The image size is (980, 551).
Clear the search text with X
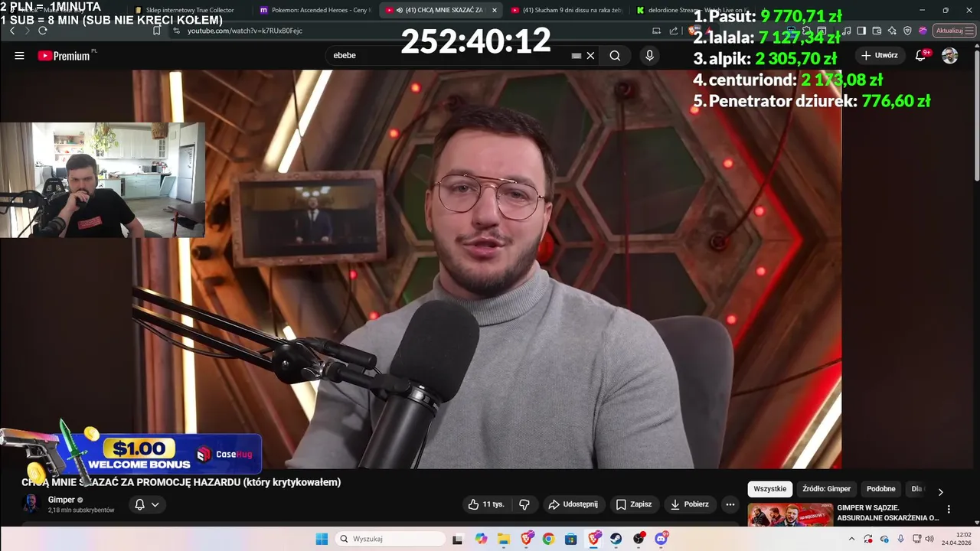(x=590, y=56)
